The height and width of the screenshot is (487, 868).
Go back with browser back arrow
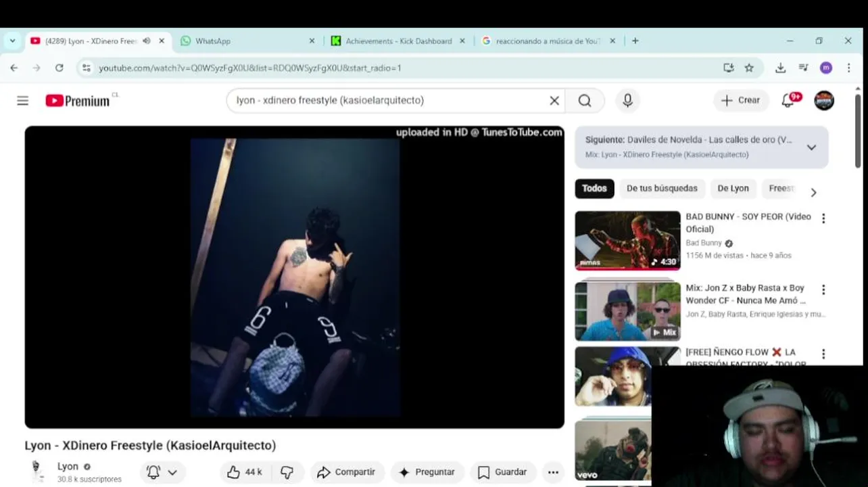point(14,68)
